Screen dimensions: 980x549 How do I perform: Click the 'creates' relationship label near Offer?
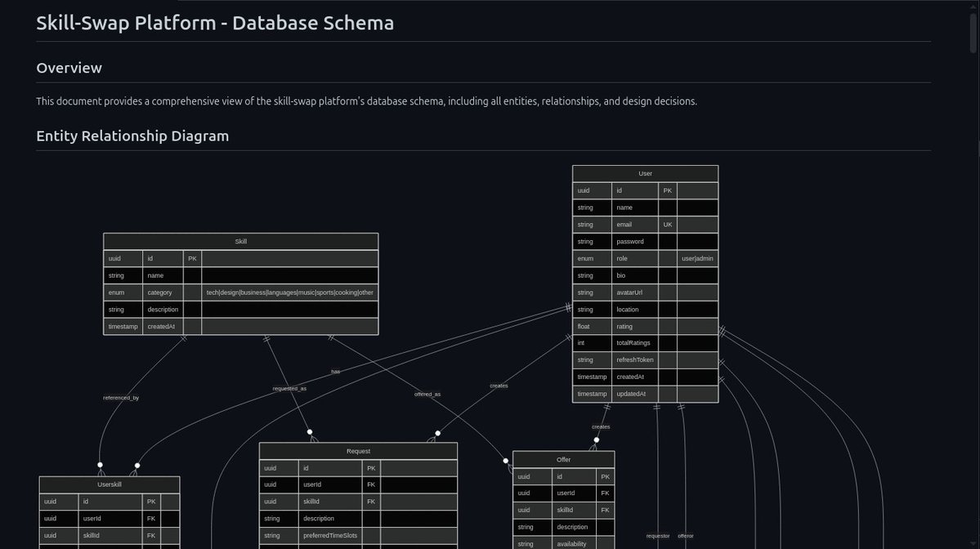[x=601, y=426]
